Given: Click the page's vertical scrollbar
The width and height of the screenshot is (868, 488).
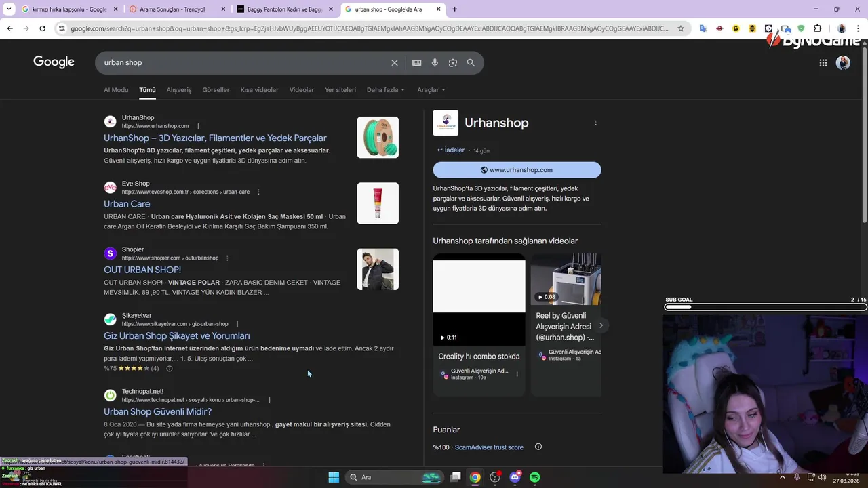Looking at the screenshot, I should (864, 136).
